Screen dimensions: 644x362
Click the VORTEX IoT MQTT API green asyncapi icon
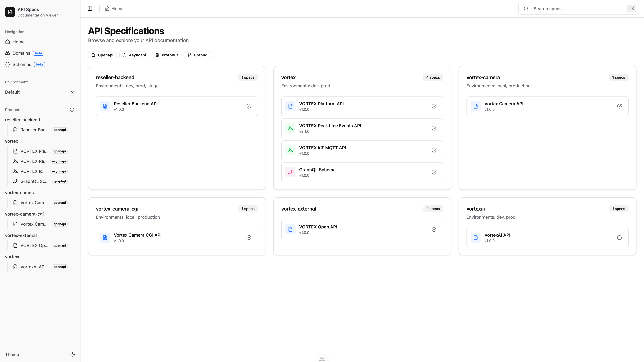tap(290, 150)
